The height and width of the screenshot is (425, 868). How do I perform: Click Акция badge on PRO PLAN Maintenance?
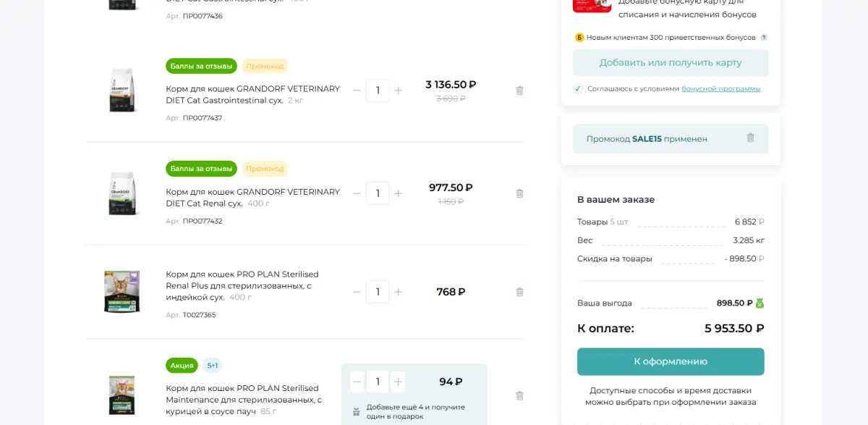tap(182, 366)
